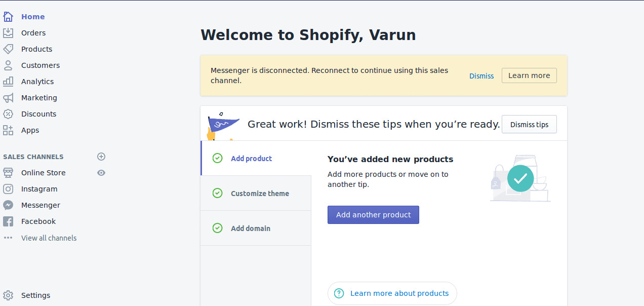Click the Apps grid icon
Screen dimensions: 644x306
[x=8, y=130]
